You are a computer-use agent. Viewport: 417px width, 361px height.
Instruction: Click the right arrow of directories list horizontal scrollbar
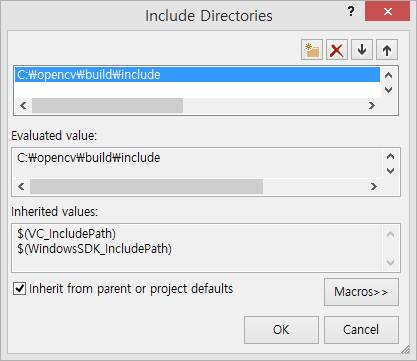tap(372, 106)
